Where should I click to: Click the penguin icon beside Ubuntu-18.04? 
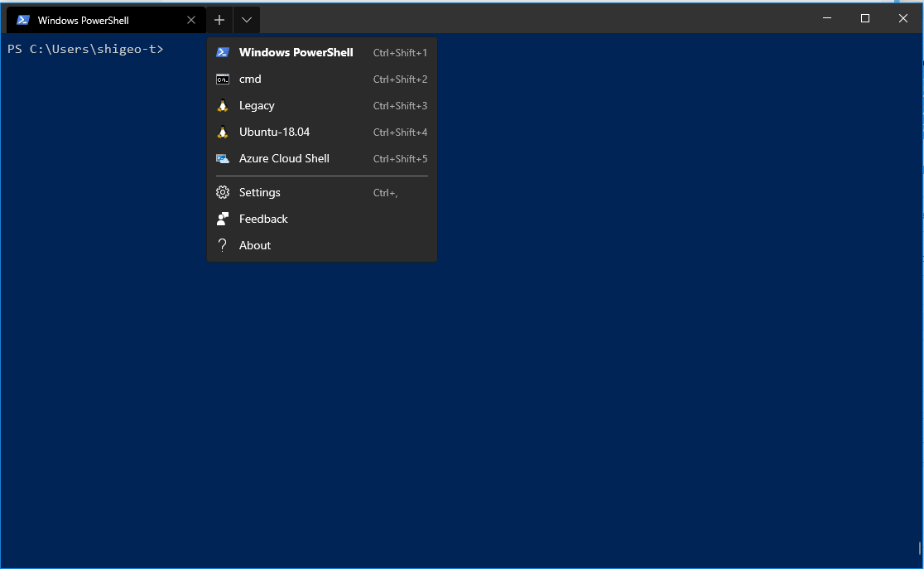(x=223, y=132)
